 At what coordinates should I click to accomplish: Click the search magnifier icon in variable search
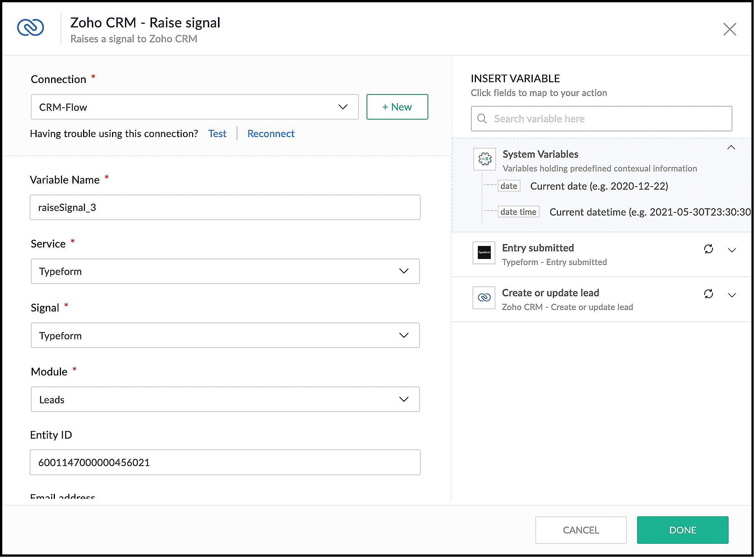click(x=482, y=119)
